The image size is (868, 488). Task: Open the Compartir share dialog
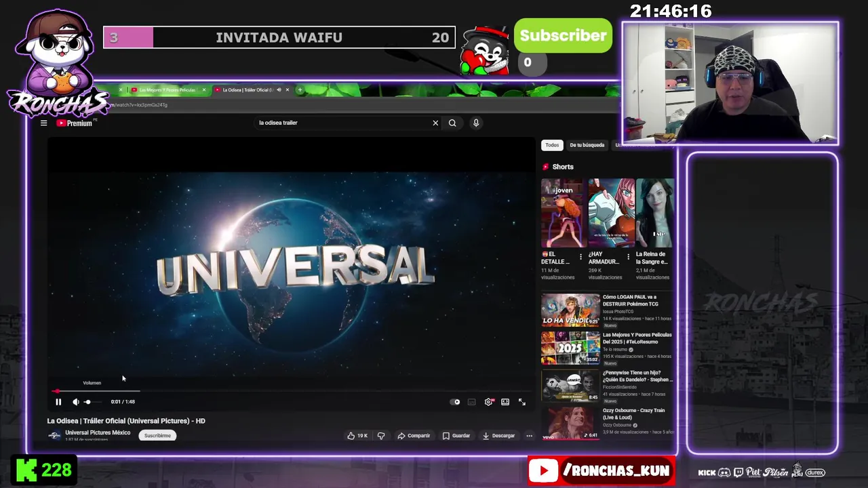[x=414, y=436]
